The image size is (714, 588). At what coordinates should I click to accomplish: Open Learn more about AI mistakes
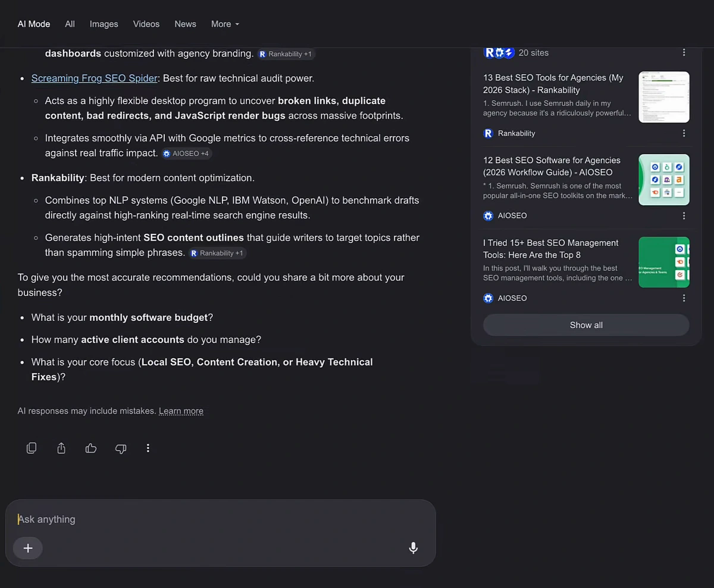click(181, 411)
